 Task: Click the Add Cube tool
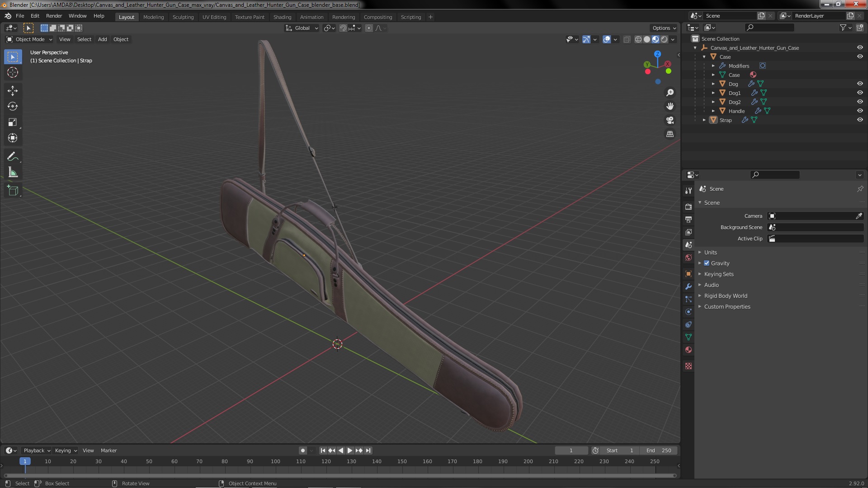point(13,191)
